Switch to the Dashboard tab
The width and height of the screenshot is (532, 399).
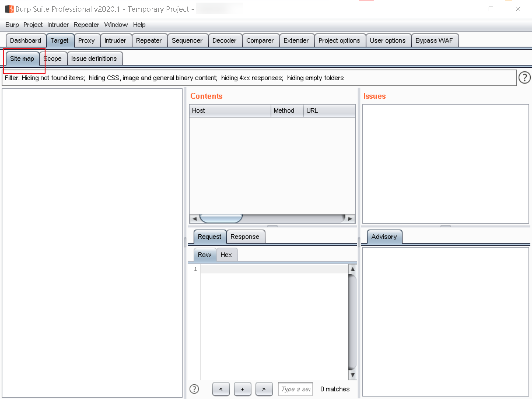pos(25,40)
